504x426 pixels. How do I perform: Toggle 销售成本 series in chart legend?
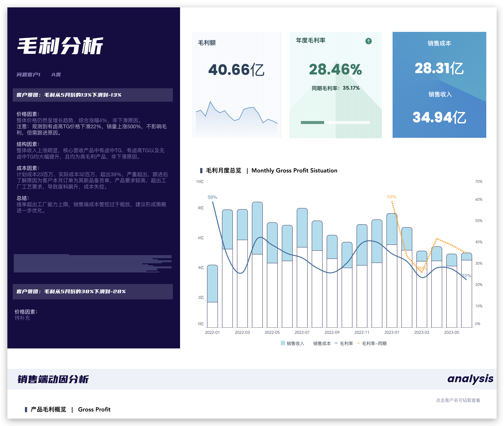(322, 343)
